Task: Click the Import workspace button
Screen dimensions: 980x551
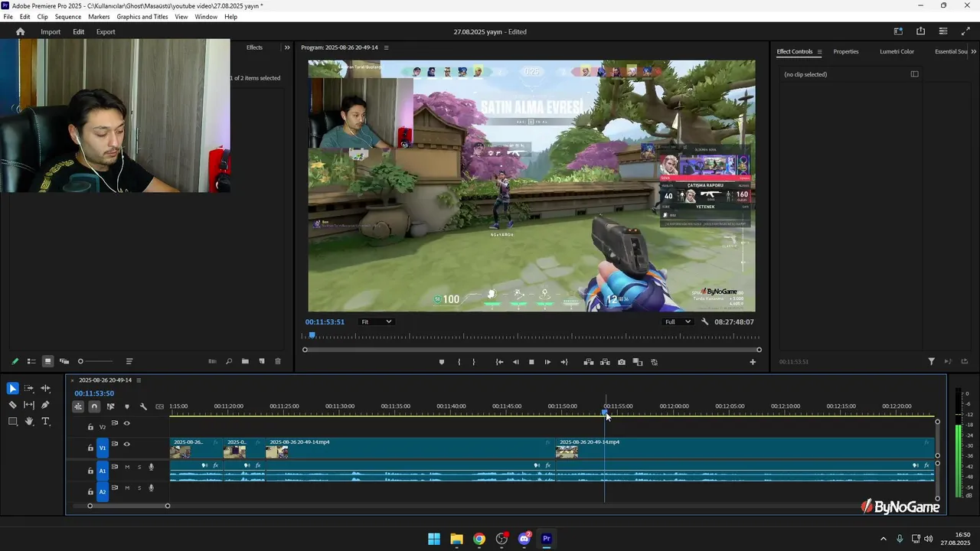Action: [51, 32]
